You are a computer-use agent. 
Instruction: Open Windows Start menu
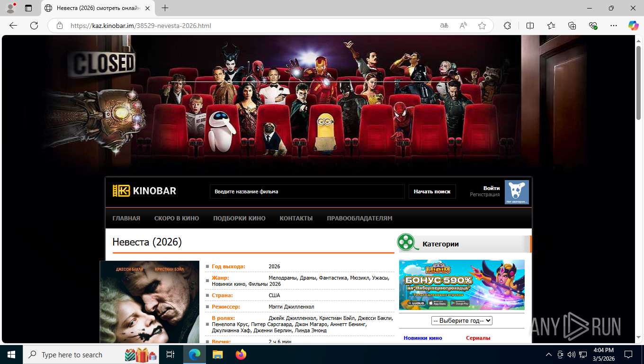coord(11,355)
